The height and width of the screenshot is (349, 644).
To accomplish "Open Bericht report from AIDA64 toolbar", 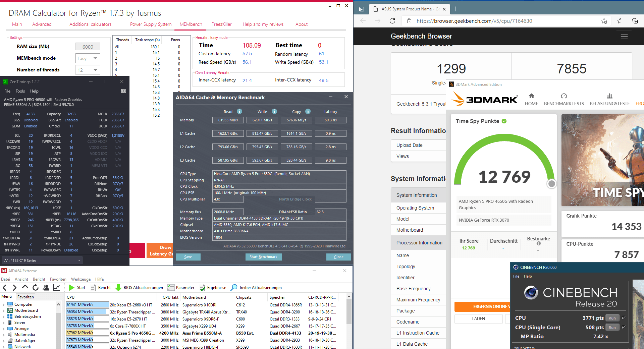I will (100, 287).
